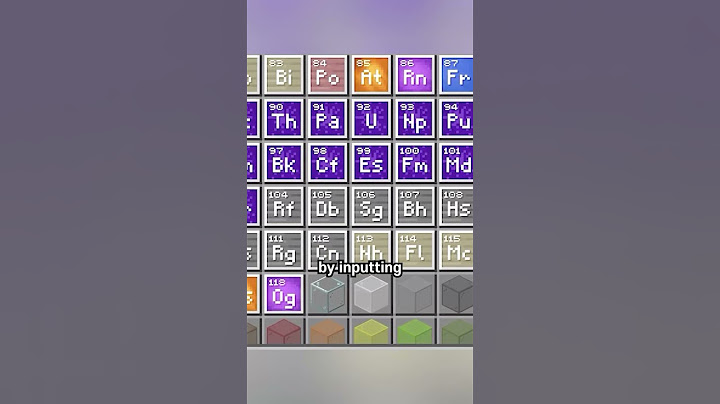Choose the purple Rn element block
The width and height of the screenshot is (720, 404).
(415, 75)
